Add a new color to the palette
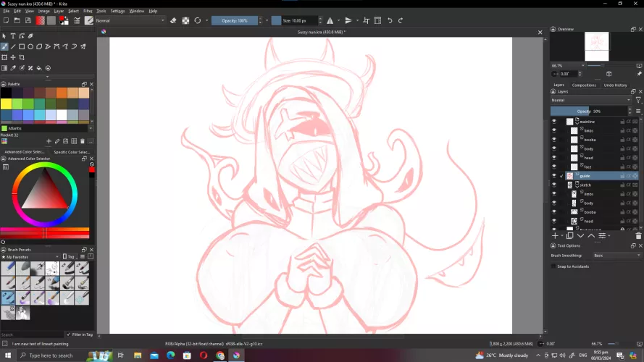The height and width of the screenshot is (362, 644). click(49, 141)
